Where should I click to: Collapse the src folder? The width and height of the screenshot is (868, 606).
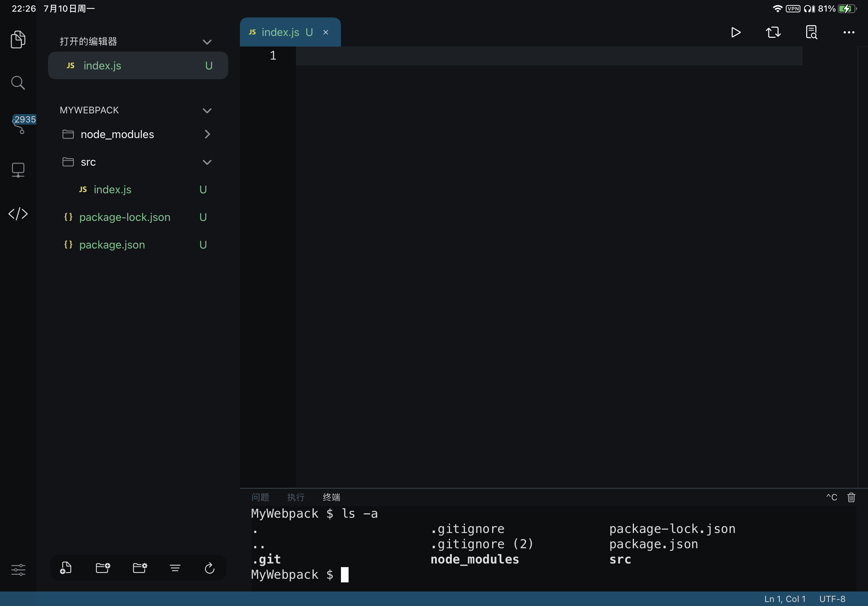[207, 162]
